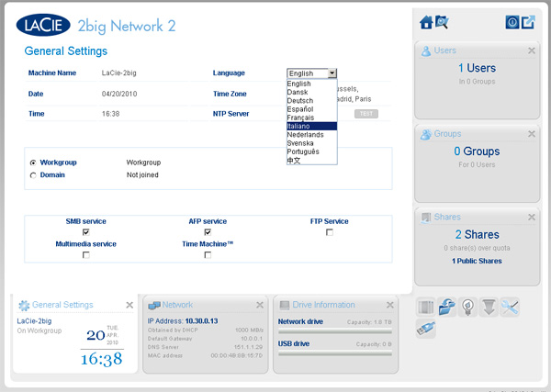Choose Svenska from the language list
The image size is (551, 392).
tap(311, 143)
